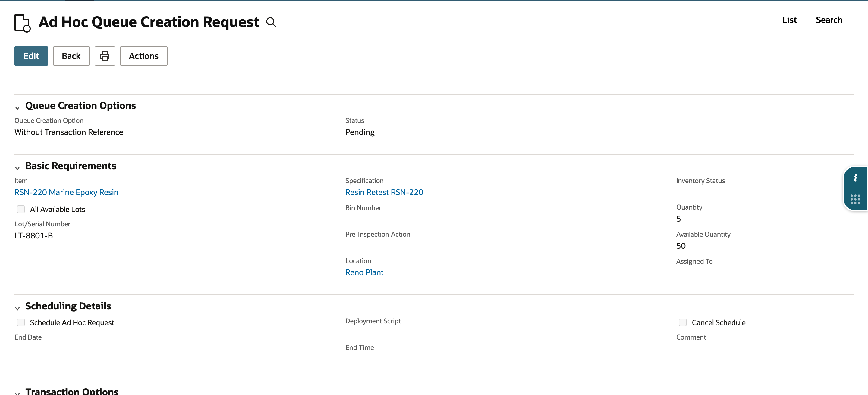
Task: Click the End Time label
Action: [360, 347]
